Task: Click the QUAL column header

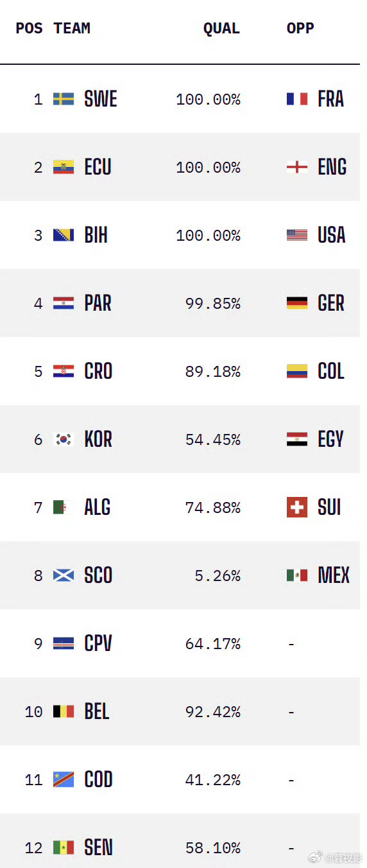Action: [222, 28]
